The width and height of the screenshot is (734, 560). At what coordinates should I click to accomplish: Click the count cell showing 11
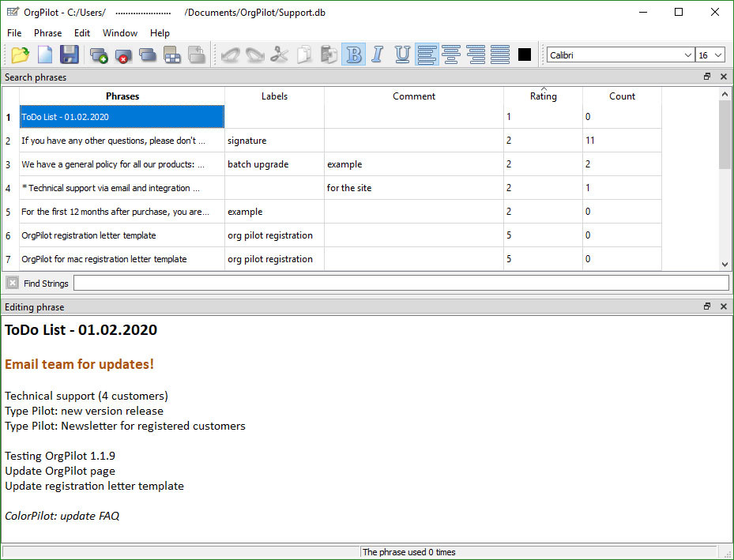coord(622,141)
